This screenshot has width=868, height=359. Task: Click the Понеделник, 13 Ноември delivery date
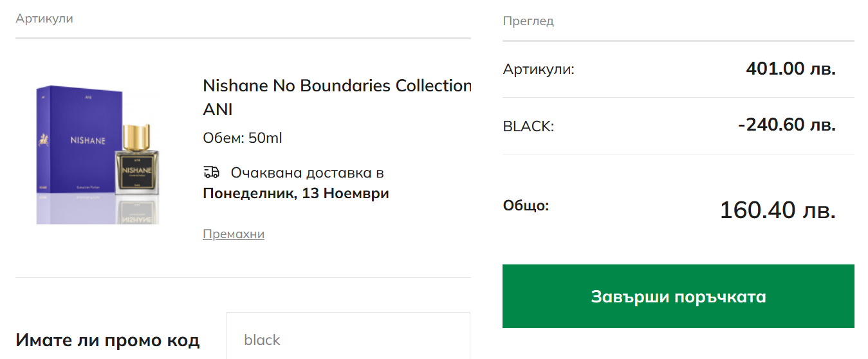[x=295, y=193]
